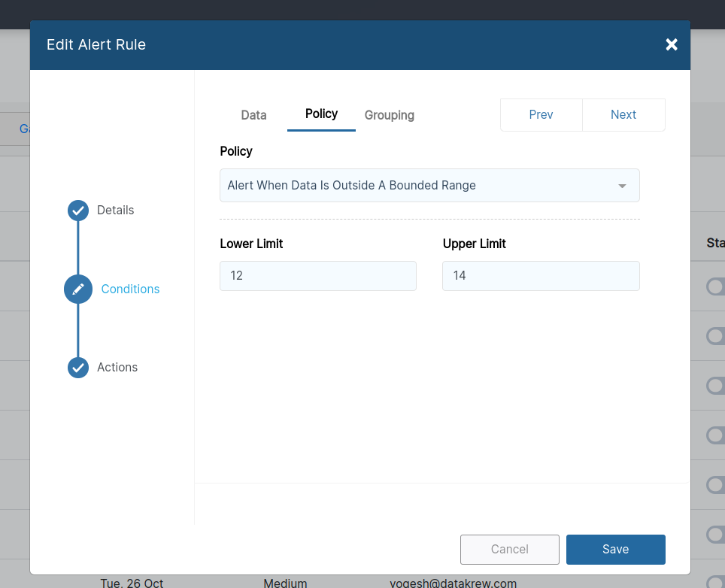Click the stepper line between Details and Conditions
Image resolution: width=725 pixels, height=588 pixels.
coord(78,250)
